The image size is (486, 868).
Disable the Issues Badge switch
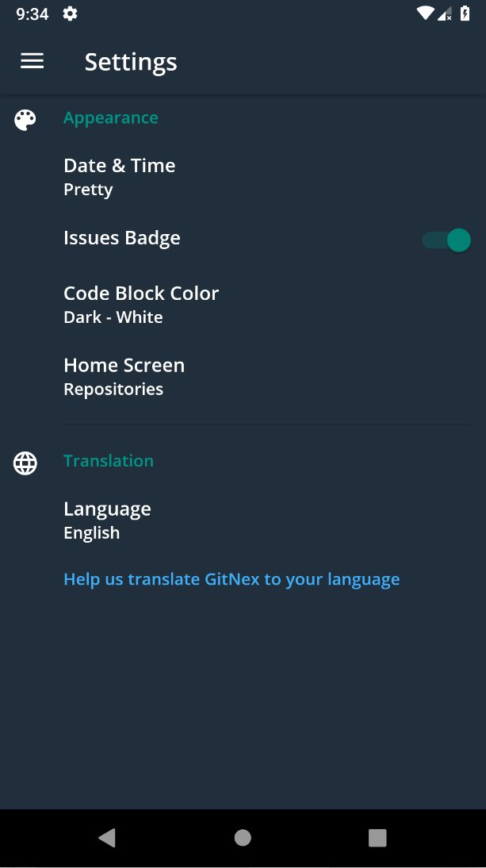pos(446,240)
